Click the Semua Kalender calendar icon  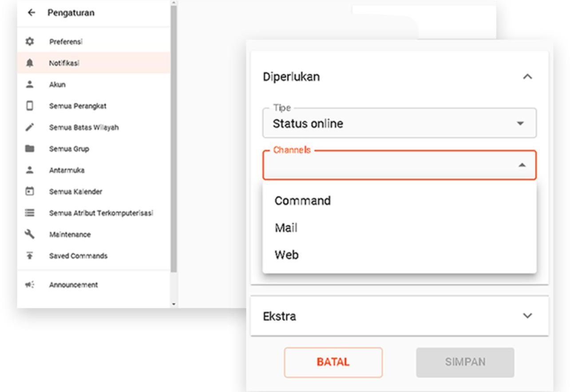tap(30, 192)
